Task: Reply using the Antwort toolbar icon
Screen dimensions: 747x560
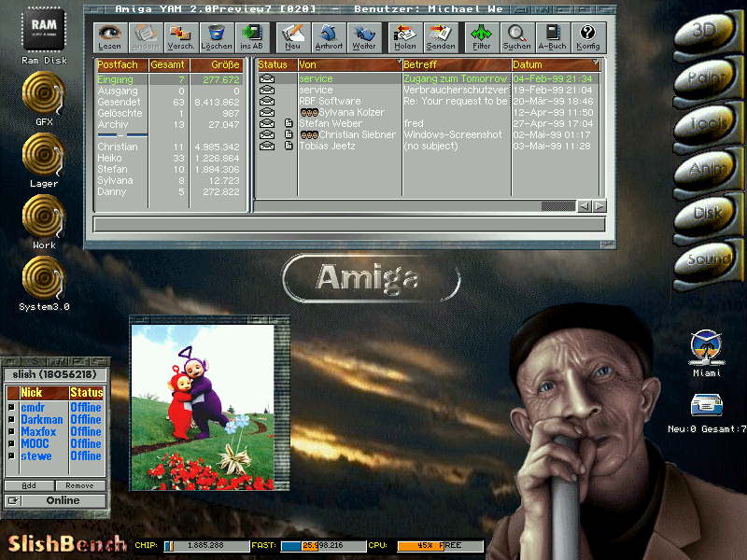Action: point(328,36)
